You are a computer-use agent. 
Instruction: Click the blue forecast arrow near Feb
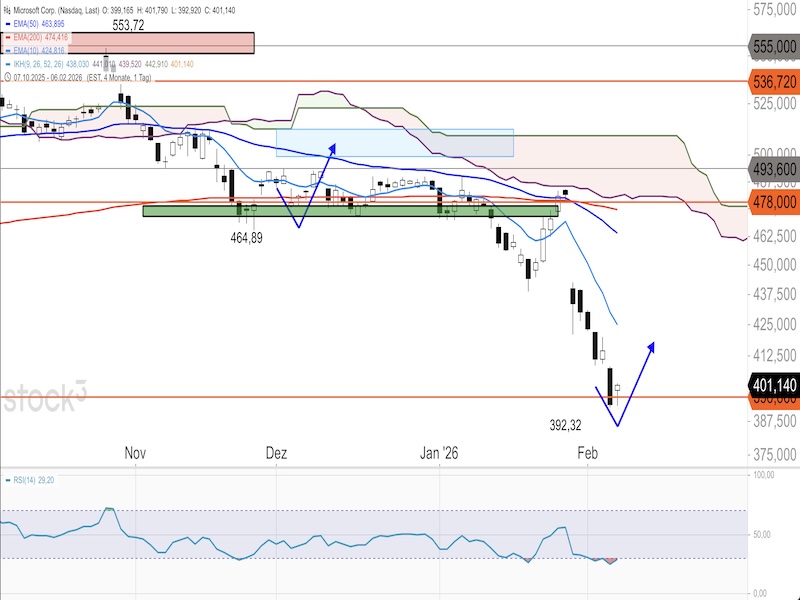point(636,382)
